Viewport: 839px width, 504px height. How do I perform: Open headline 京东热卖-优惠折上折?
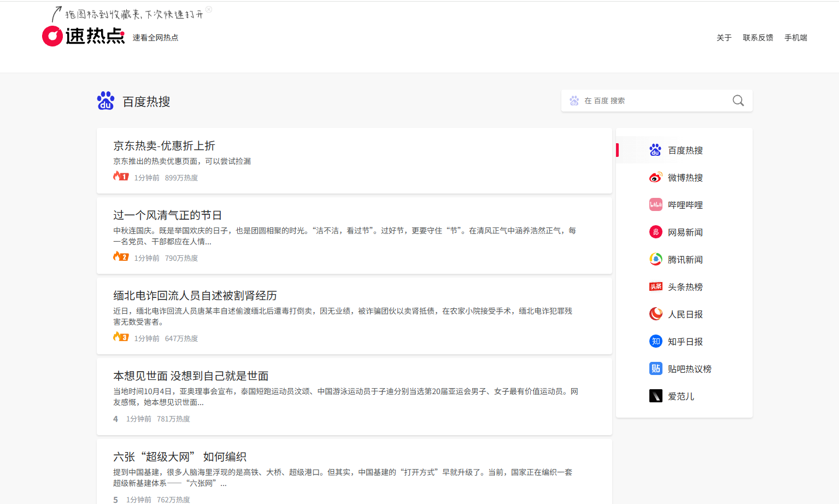tap(164, 145)
